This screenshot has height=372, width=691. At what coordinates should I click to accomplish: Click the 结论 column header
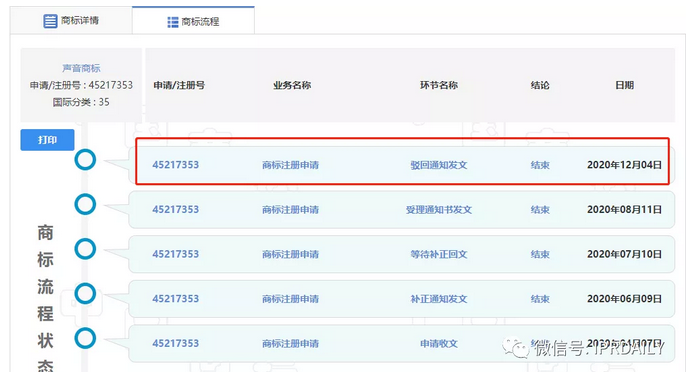(540, 85)
